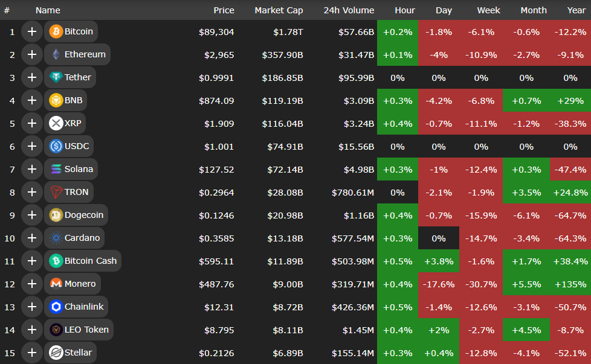Click the XRP logo icon
This screenshot has width=591, height=364.
coord(56,123)
